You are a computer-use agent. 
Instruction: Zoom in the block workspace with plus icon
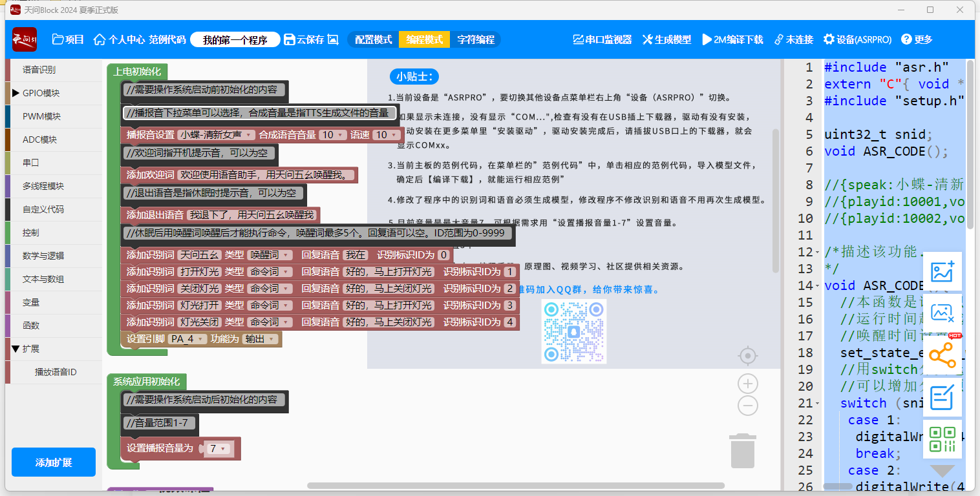click(748, 384)
